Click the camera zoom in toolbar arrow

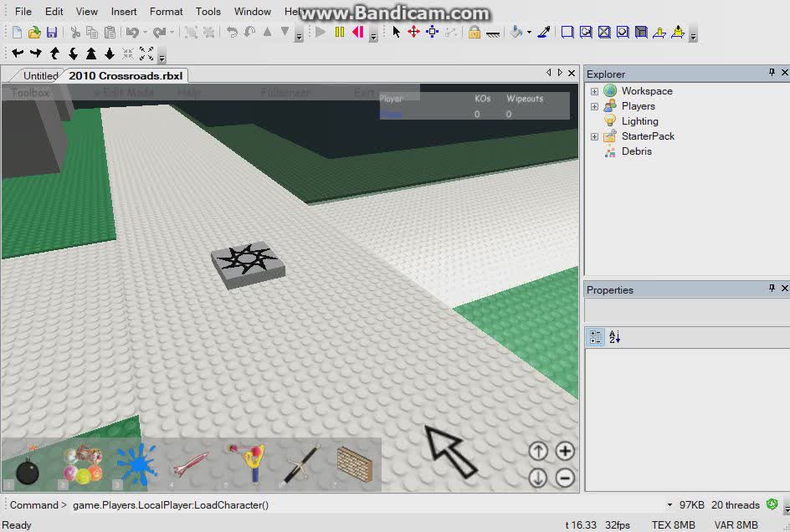91,54
